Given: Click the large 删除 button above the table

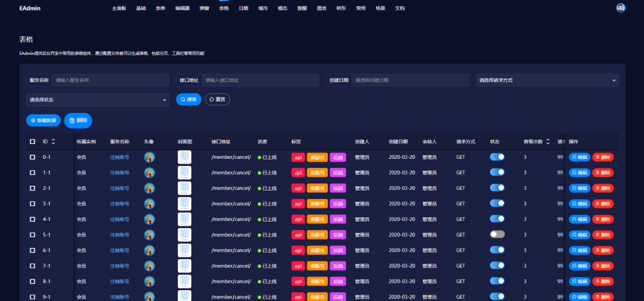Looking at the screenshot, I should coord(78,121).
